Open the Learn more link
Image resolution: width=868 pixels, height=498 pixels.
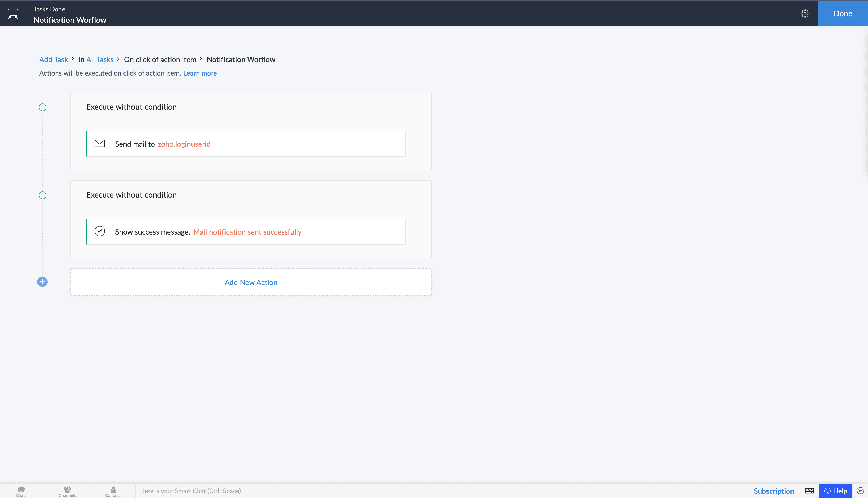[200, 73]
